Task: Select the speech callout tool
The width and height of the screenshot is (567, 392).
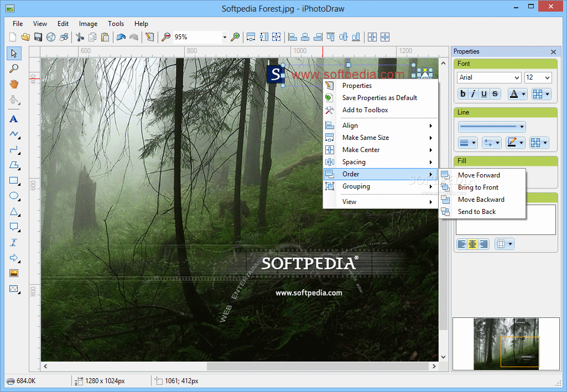Action: pos(14,227)
